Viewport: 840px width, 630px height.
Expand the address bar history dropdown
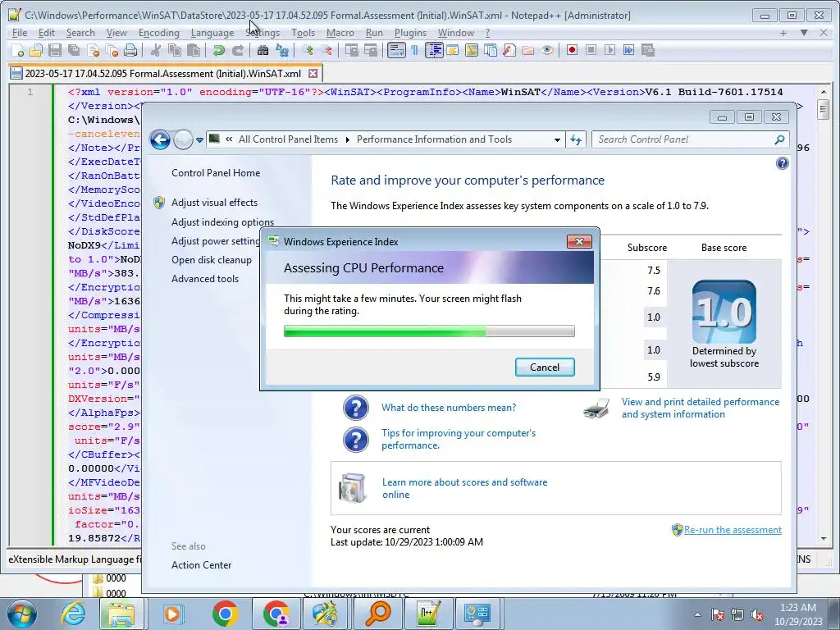pyautogui.click(x=557, y=139)
